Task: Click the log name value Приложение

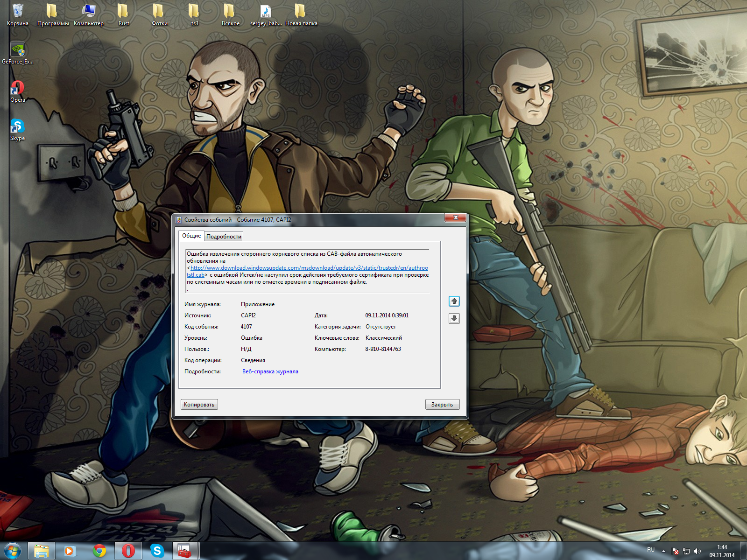Action: tap(258, 304)
